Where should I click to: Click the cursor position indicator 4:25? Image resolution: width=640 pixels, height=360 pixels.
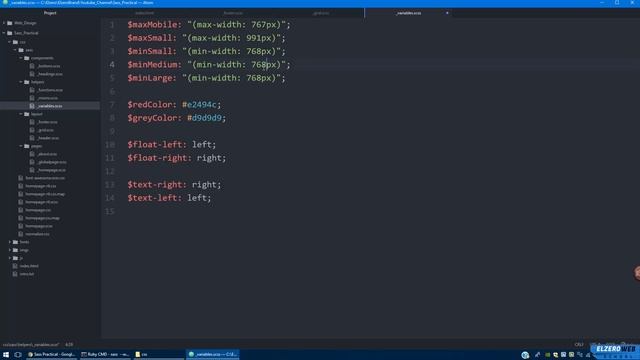point(69,345)
